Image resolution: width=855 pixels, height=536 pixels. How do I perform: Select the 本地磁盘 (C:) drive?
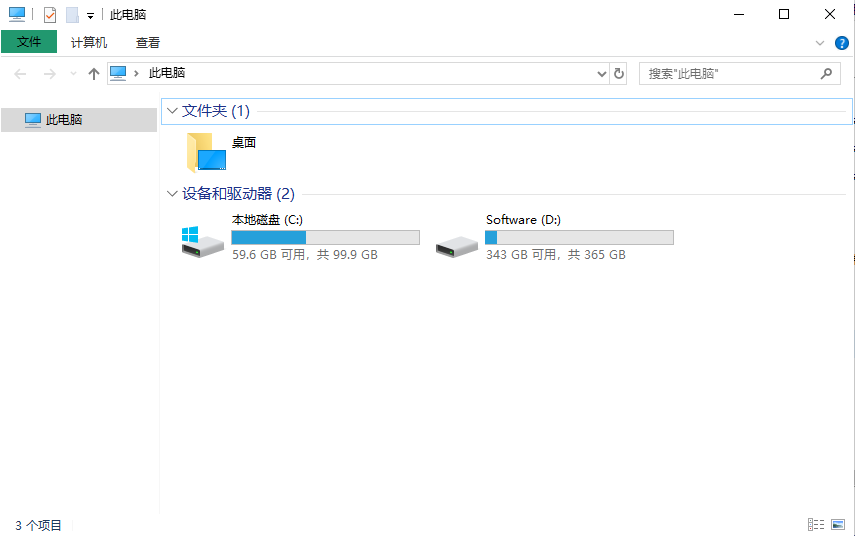tap(301, 237)
